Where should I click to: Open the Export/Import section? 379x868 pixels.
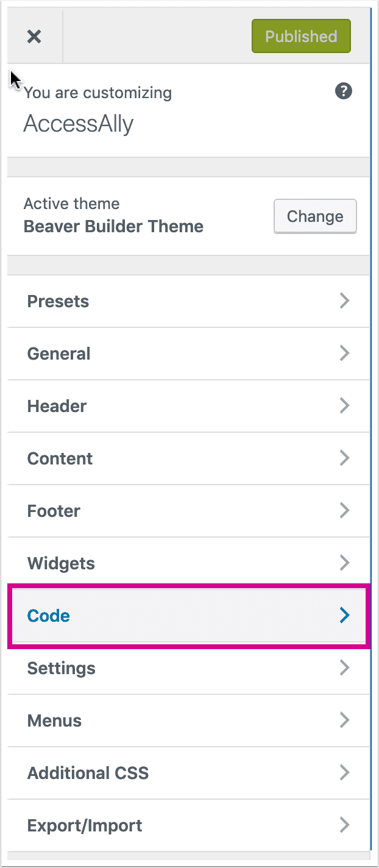pyautogui.click(x=188, y=825)
